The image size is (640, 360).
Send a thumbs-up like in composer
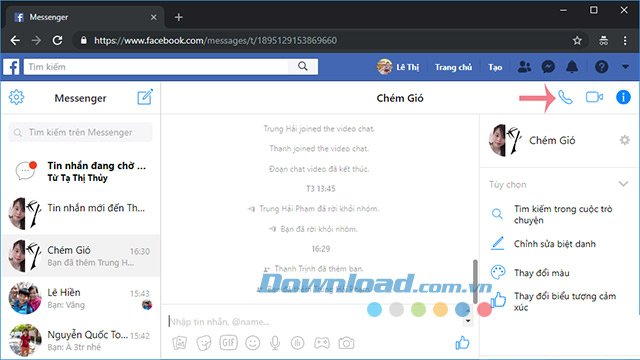point(462,343)
